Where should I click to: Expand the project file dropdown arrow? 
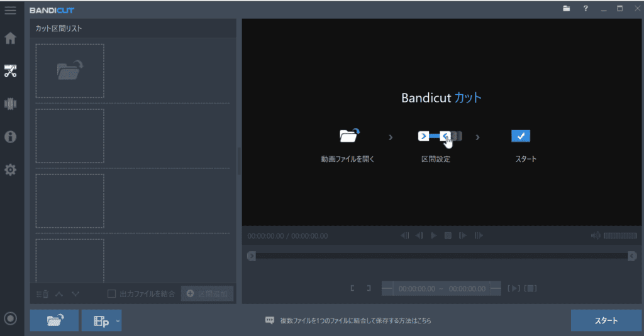(118, 321)
